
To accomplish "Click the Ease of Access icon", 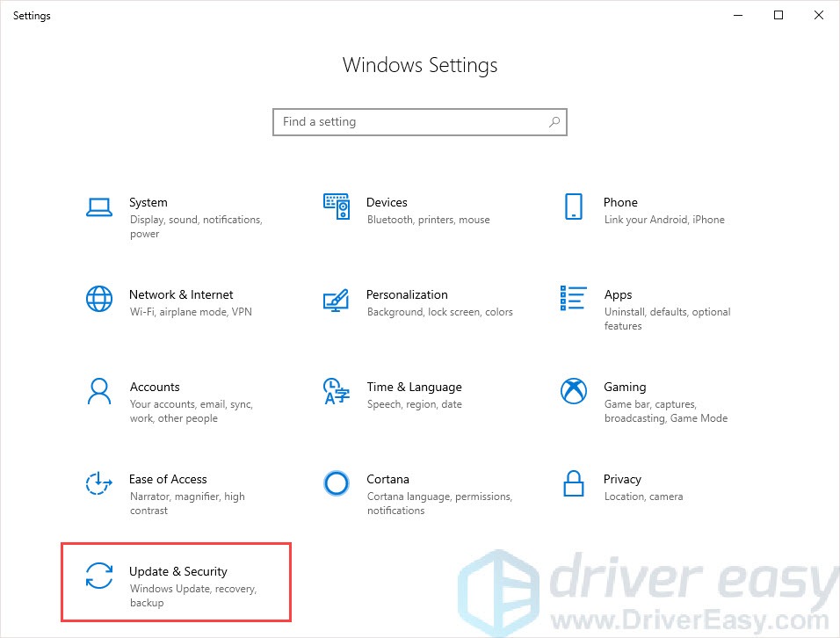I will (99, 483).
